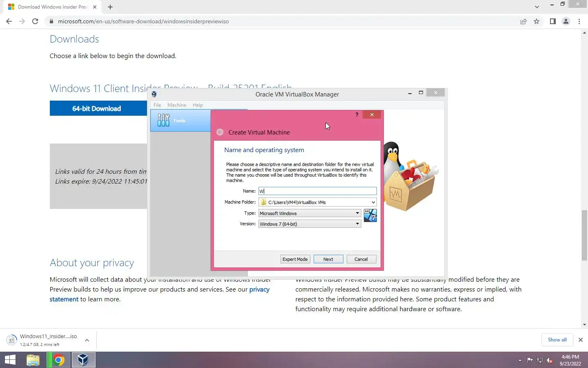Open File Explorer from the taskbar
Screen dimensions: 588x368
pos(33,360)
